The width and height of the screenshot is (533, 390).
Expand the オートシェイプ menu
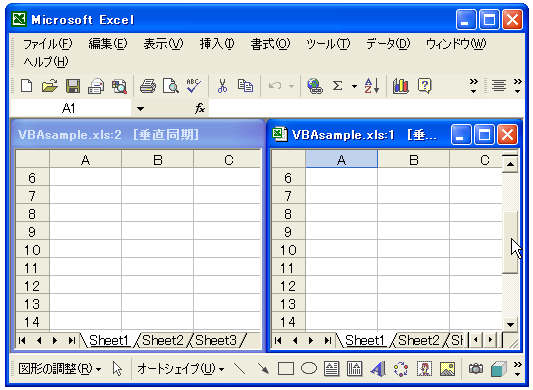(x=180, y=369)
